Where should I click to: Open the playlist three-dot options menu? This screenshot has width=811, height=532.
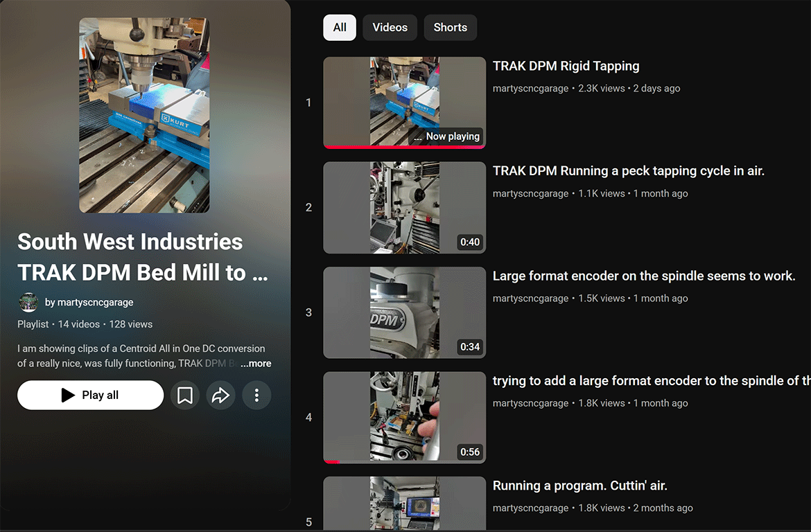coord(256,395)
